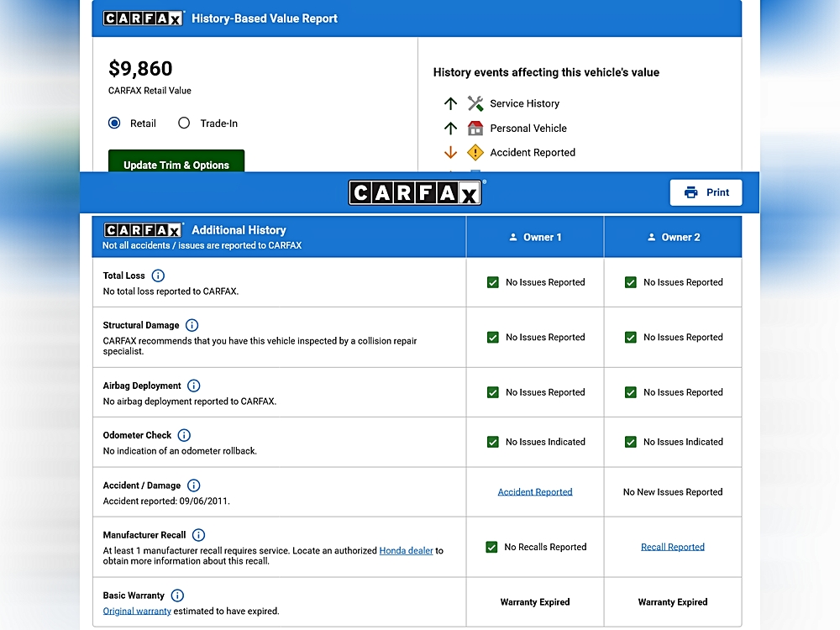Click Owner 2 Total Loss green checkmark
The image size is (840, 630).
631,282
